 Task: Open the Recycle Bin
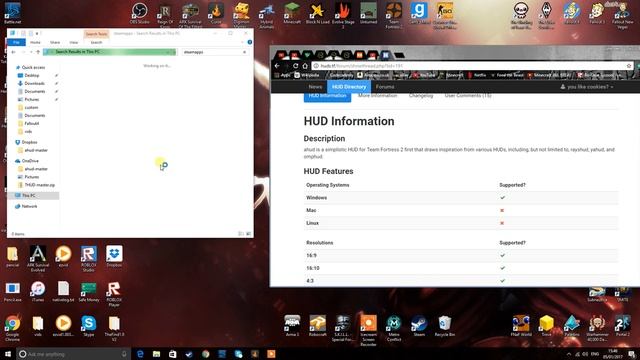(x=444, y=326)
